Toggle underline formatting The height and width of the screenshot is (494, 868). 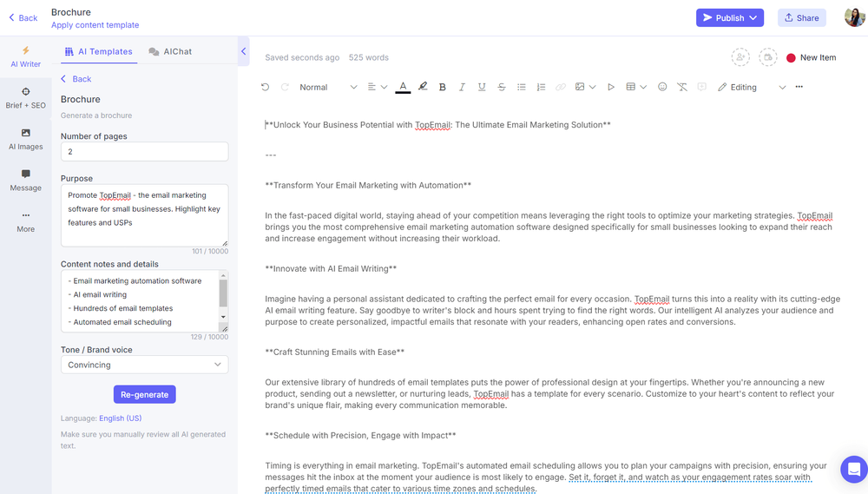pyautogui.click(x=482, y=87)
